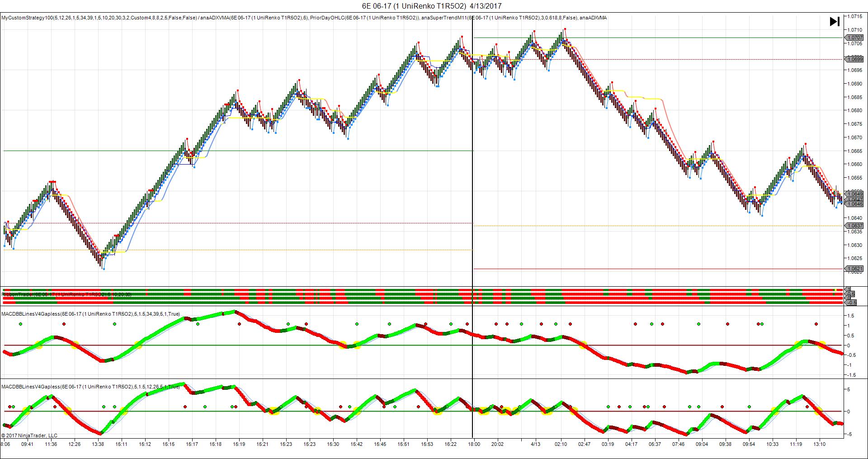Click the 11:36 time axis label
The image size is (868, 459).
(51, 444)
